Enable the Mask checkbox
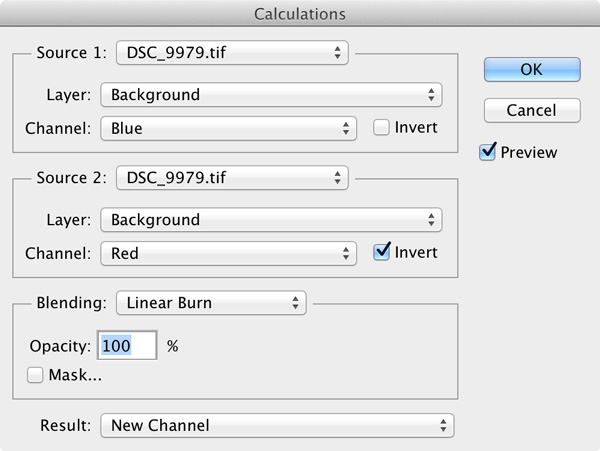The image size is (600, 451). pos(36,376)
